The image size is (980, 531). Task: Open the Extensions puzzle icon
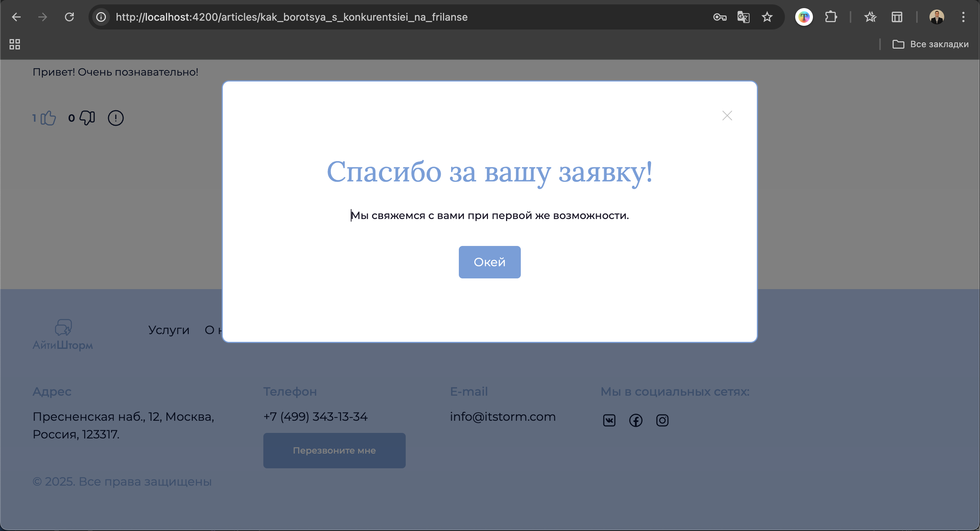831,17
